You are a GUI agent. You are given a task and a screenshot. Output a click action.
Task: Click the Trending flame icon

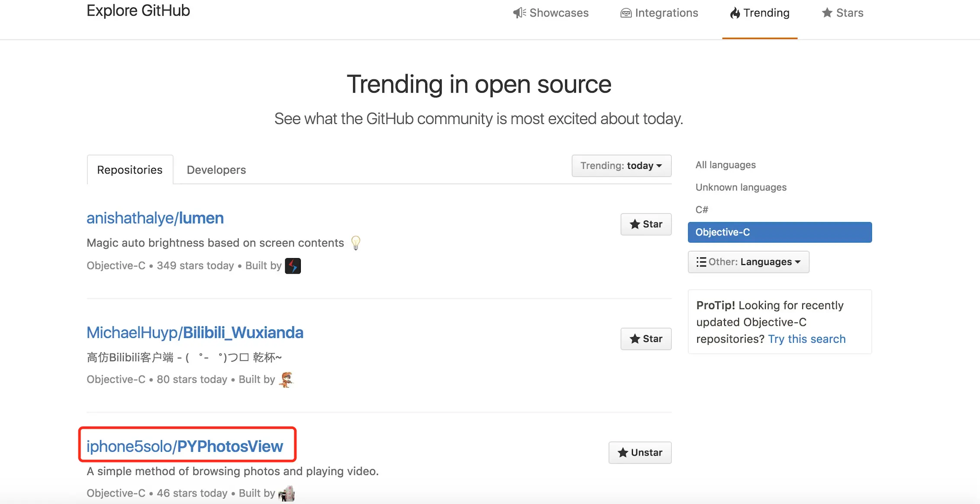click(735, 13)
